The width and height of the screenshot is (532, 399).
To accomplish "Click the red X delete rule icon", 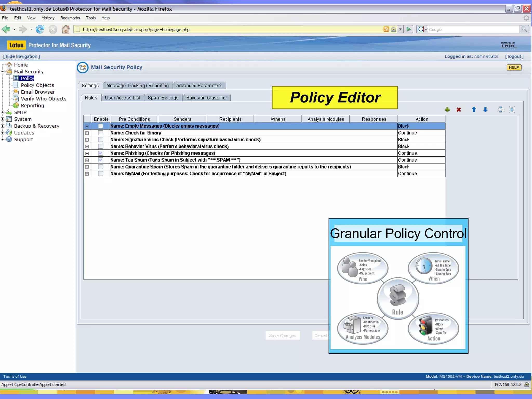I will pos(459,110).
